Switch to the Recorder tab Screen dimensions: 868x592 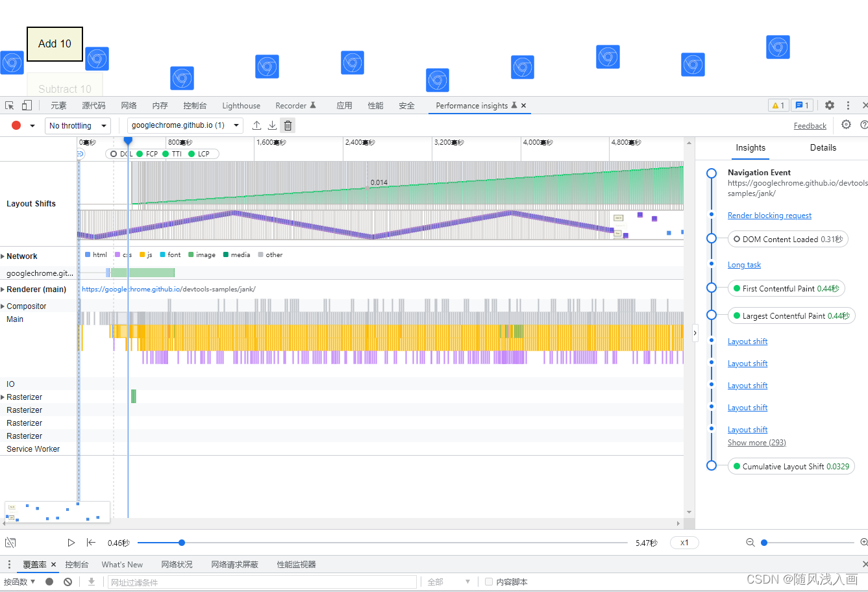click(x=295, y=106)
